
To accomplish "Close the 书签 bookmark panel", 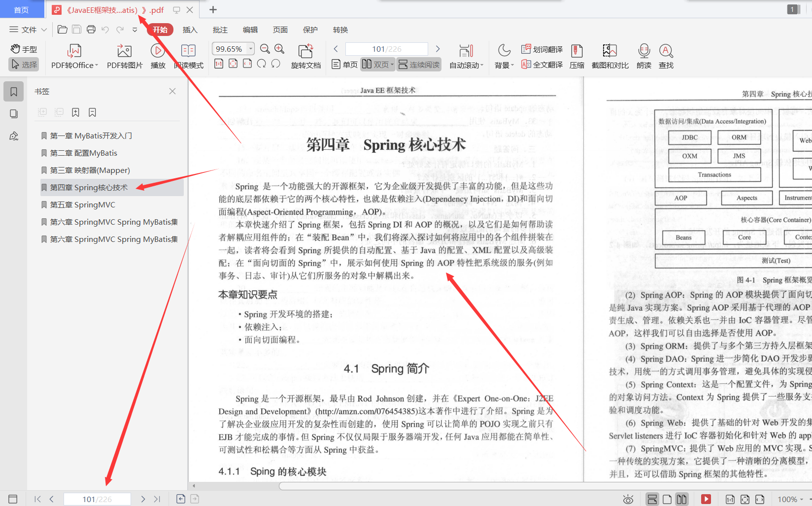I will pyautogui.click(x=172, y=91).
